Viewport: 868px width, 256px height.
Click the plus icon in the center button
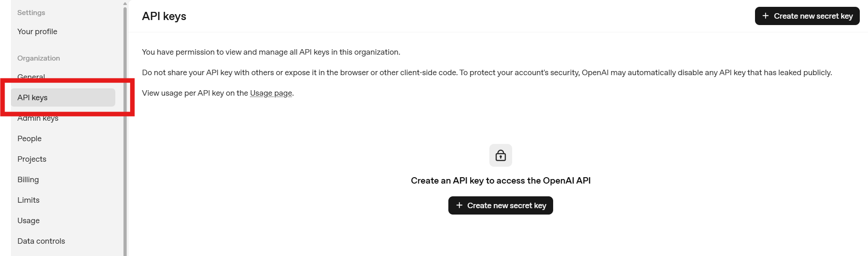[459, 205]
